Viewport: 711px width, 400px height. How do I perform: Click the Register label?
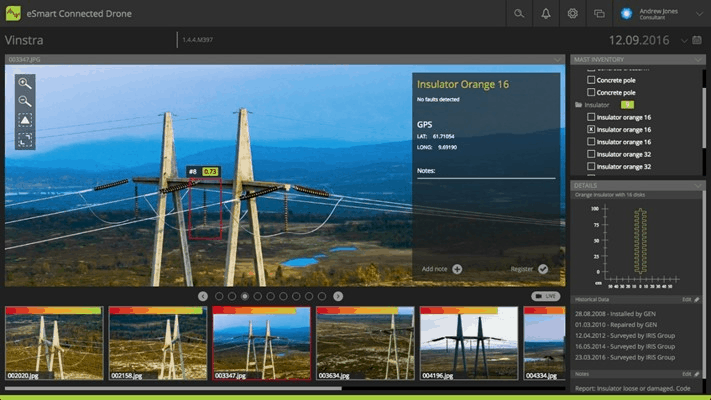click(522, 269)
